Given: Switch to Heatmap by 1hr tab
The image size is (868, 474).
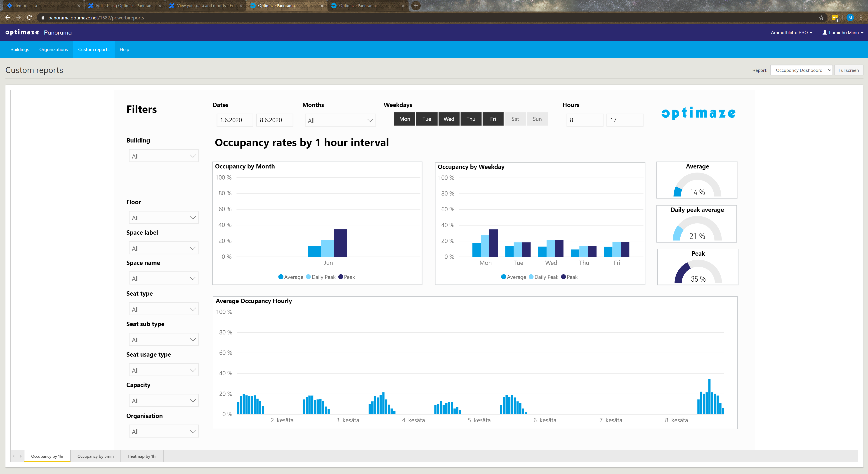Looking at the screenshot, I should [x=142, y=456].
